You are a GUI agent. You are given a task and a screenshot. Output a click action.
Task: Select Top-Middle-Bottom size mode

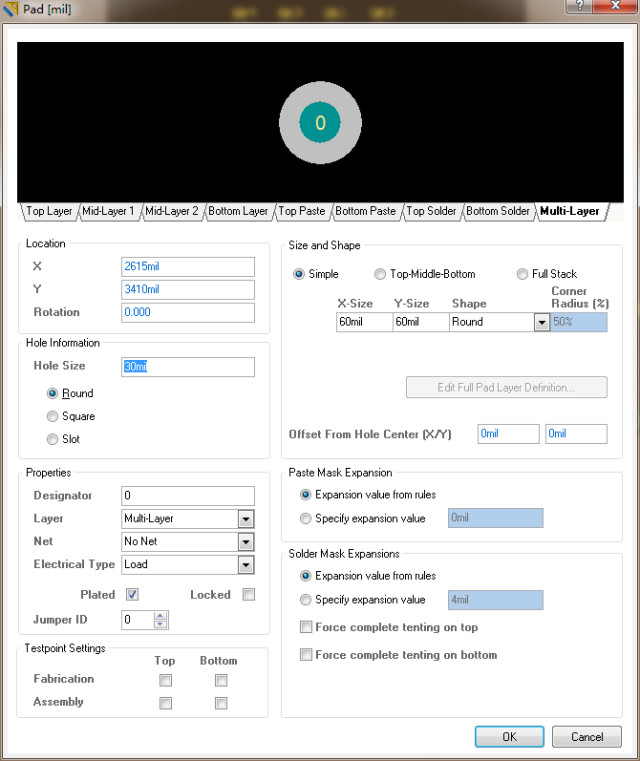[x=380, y=274]
